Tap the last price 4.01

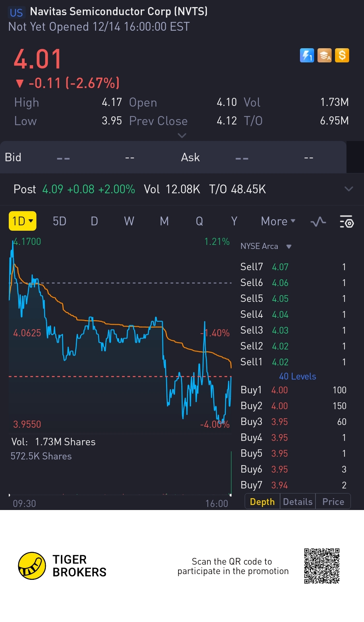click(x=38, y=59)
